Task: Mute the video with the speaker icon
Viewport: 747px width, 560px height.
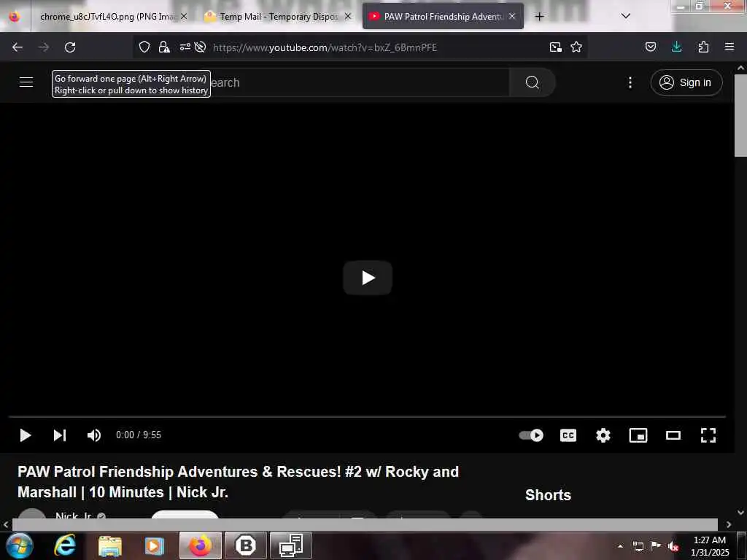Action: (x=94, y=435)
